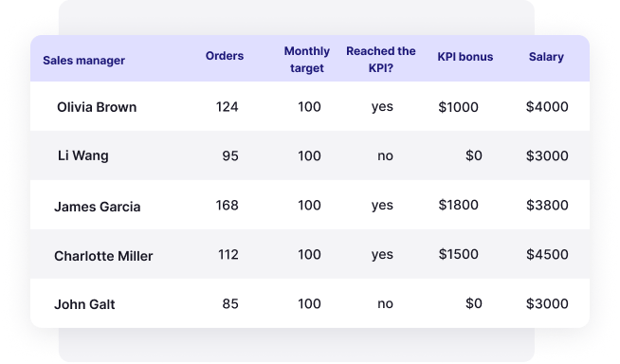
Task: Select the Salary column header
Action: [546, 57]
